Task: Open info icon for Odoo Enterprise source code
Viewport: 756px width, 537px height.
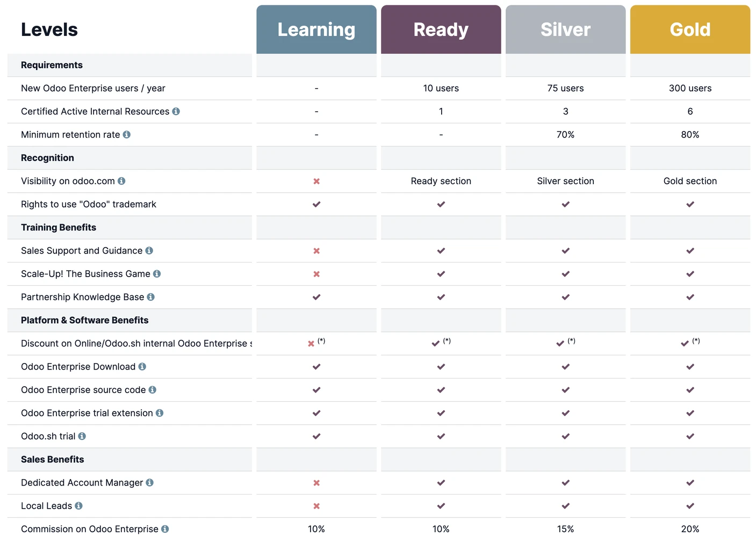Action: (153, 389)
